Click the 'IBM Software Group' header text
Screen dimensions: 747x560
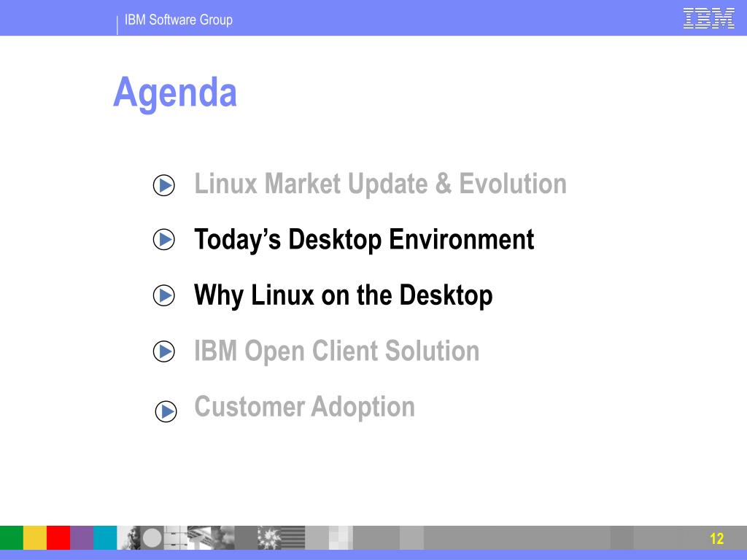click(x=179, y=20)
